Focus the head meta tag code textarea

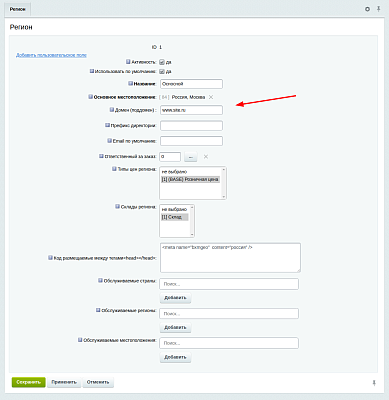point(230,258)
